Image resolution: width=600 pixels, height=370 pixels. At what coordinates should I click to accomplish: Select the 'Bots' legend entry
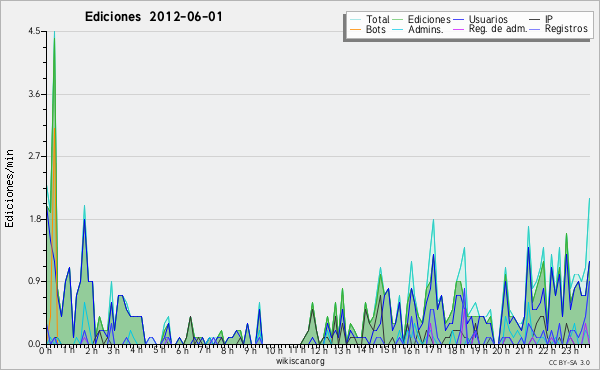click(x=375, y=29)
